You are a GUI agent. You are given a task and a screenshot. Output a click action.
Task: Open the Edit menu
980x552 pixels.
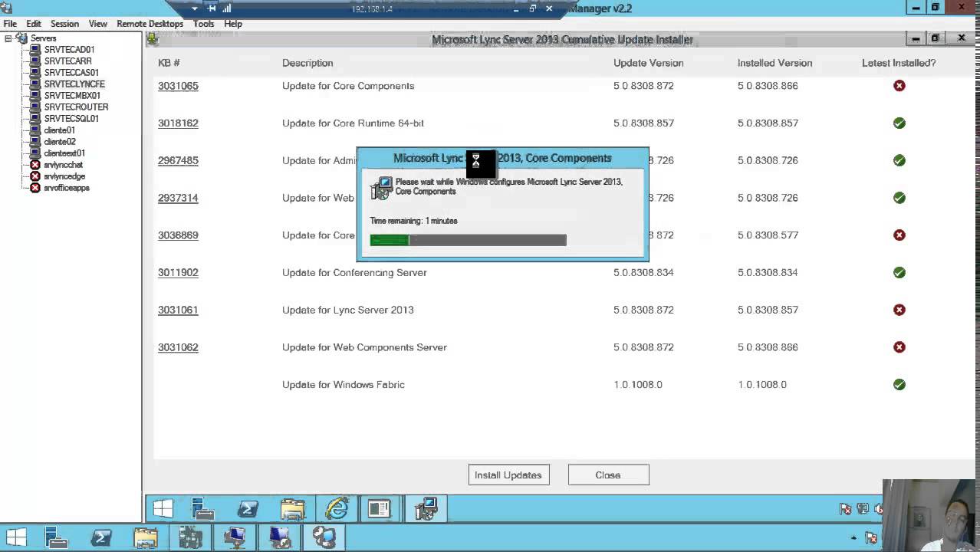point(33,24)
